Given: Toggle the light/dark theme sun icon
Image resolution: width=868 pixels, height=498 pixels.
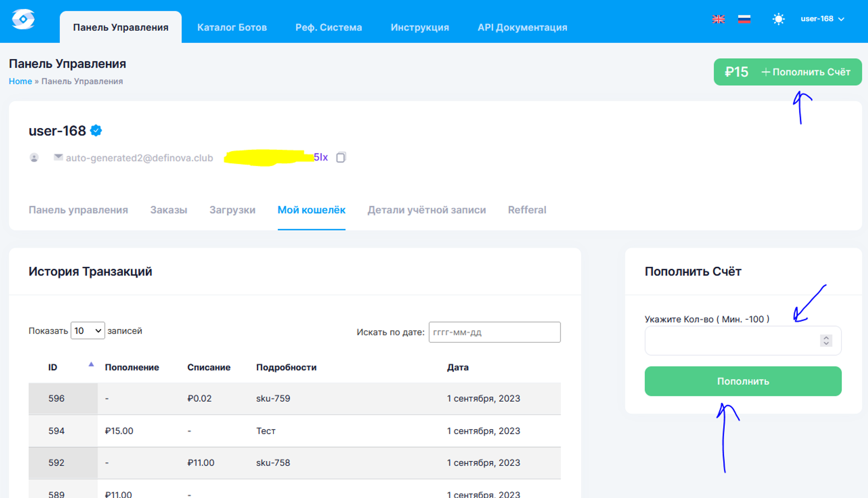Looking at the screenshot, I should click(x=779, y=19).
